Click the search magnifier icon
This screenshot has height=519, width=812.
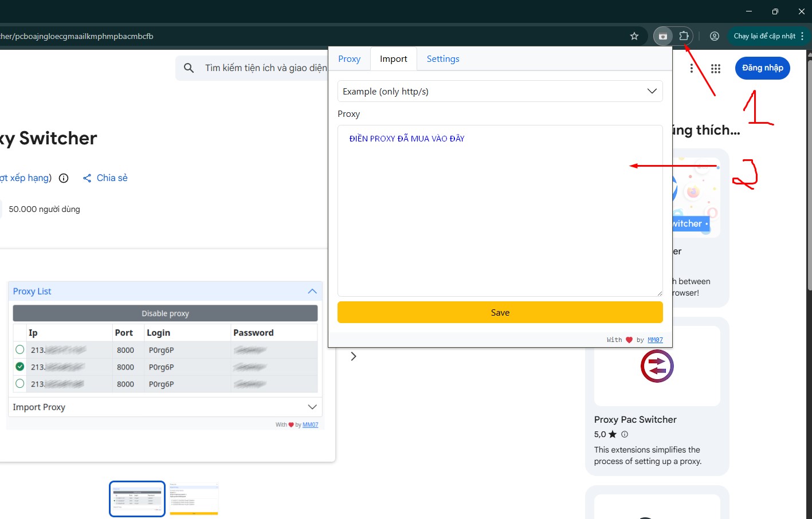coord(189,68)
